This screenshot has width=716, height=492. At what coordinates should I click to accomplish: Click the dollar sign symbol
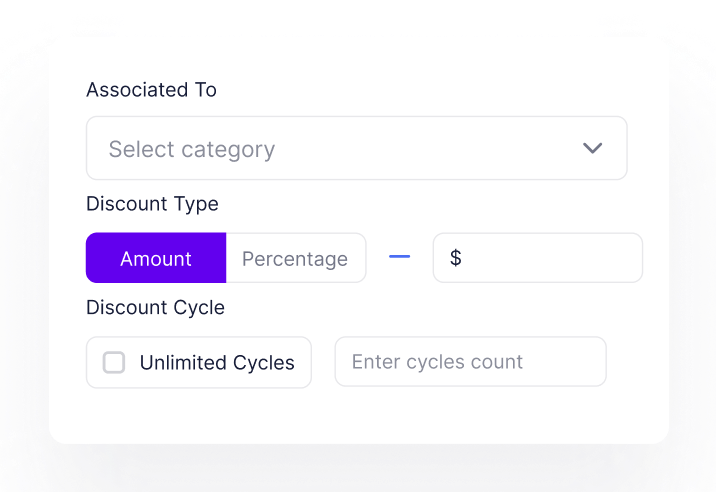coord(455,258)
